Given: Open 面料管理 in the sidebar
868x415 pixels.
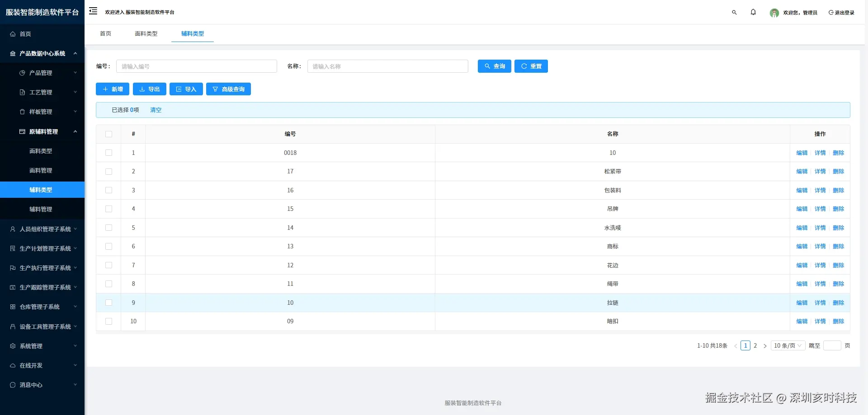Looking at the screenshot, I should (41, 170).
